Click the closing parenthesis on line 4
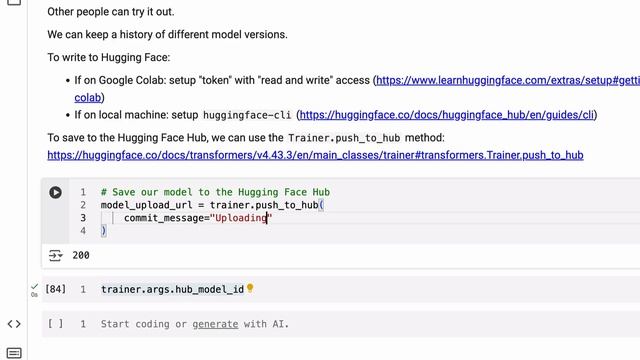640x360 pixels. (104, 231)
